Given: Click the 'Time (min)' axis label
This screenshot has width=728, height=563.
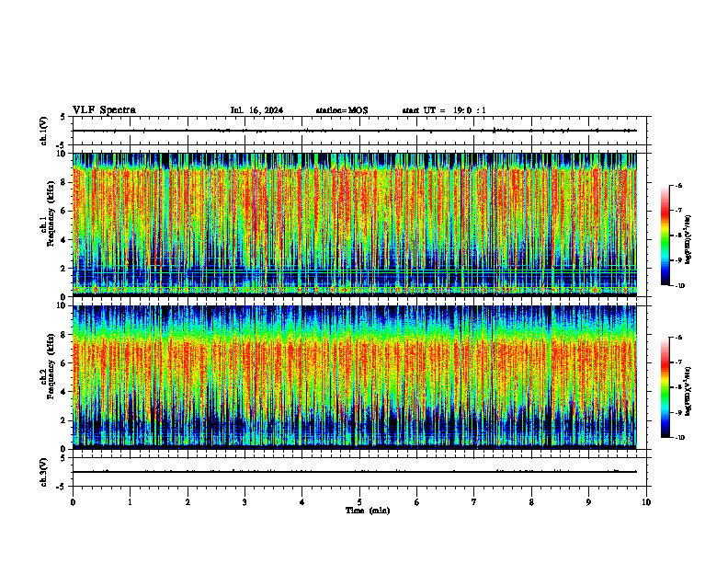Looking at the screenshot, I should click(368, 511).
